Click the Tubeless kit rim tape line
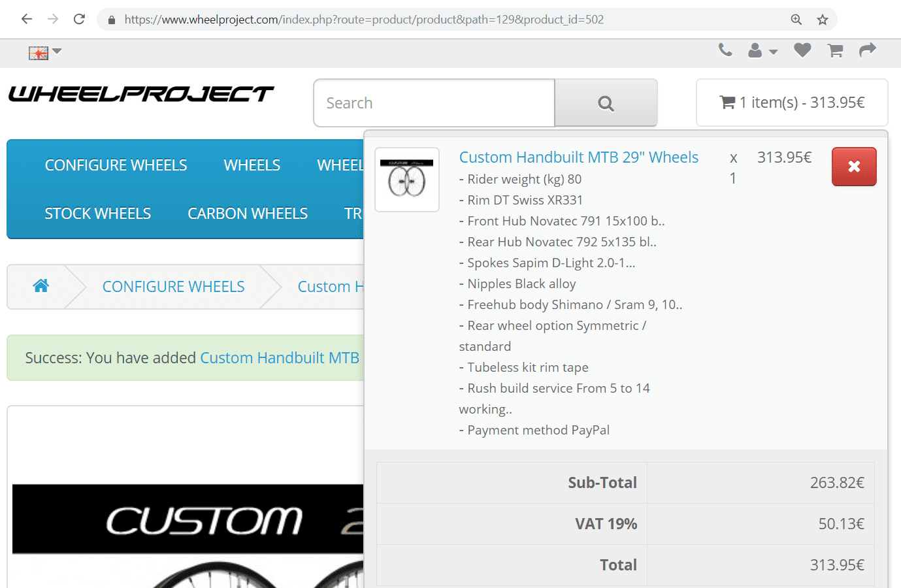Viewport: 901px width, 588px height. coord(524,367)
